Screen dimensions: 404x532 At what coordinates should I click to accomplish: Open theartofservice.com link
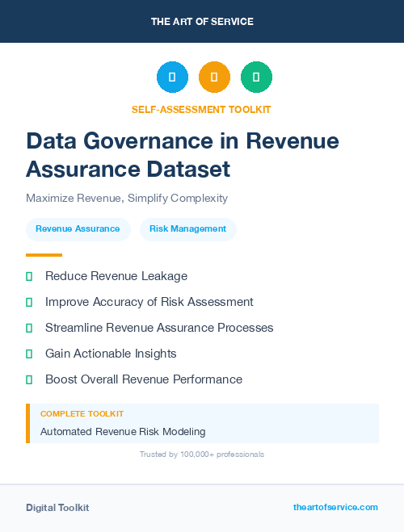coord(335,507)
